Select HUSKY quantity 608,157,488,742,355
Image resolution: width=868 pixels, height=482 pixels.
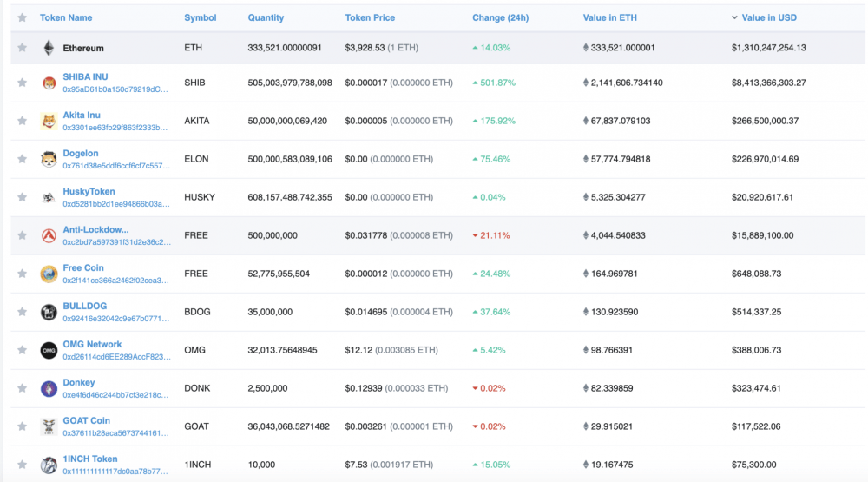(290, 197)
